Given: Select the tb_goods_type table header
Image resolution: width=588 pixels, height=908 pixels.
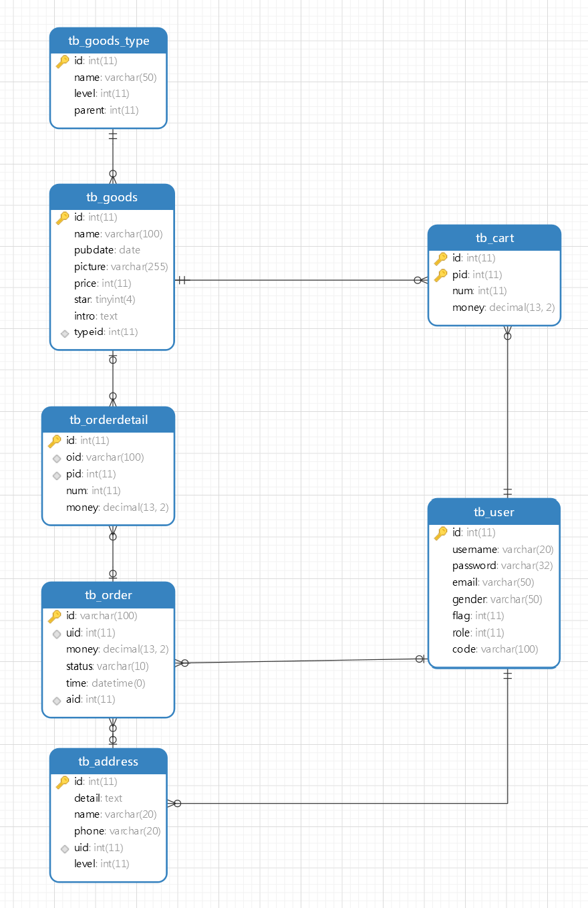Looking at the screenshot, I should [x=108, y=41].
